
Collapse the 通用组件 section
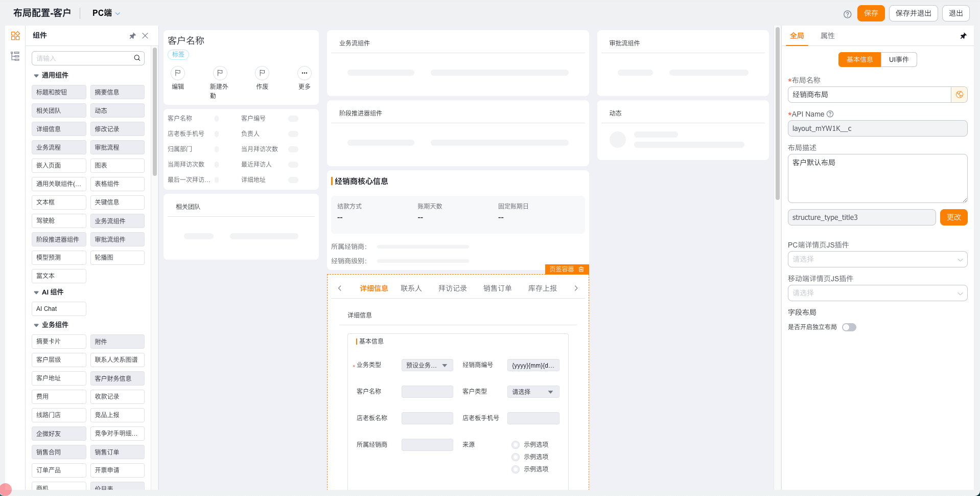point(36,76)
